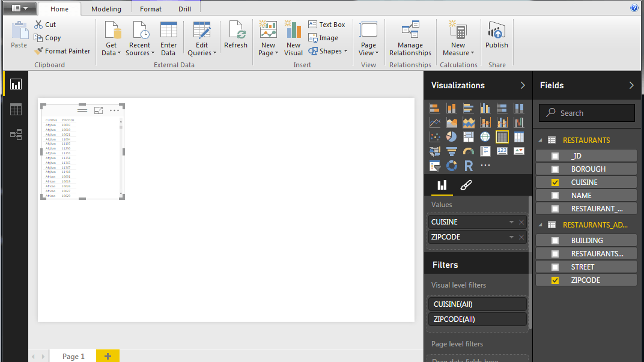Choose the scatter chart visualization
Screen dimensions: 644x362
435,137
